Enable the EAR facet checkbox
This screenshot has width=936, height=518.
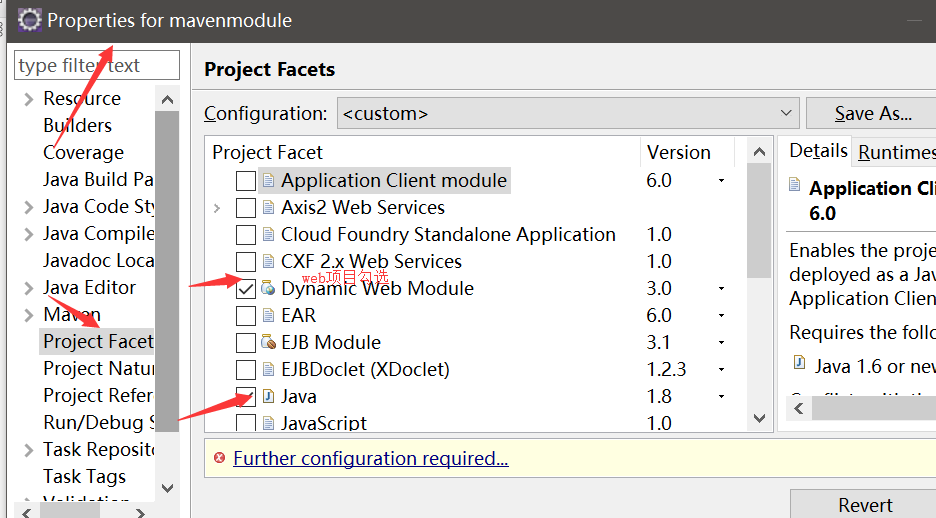245,316
